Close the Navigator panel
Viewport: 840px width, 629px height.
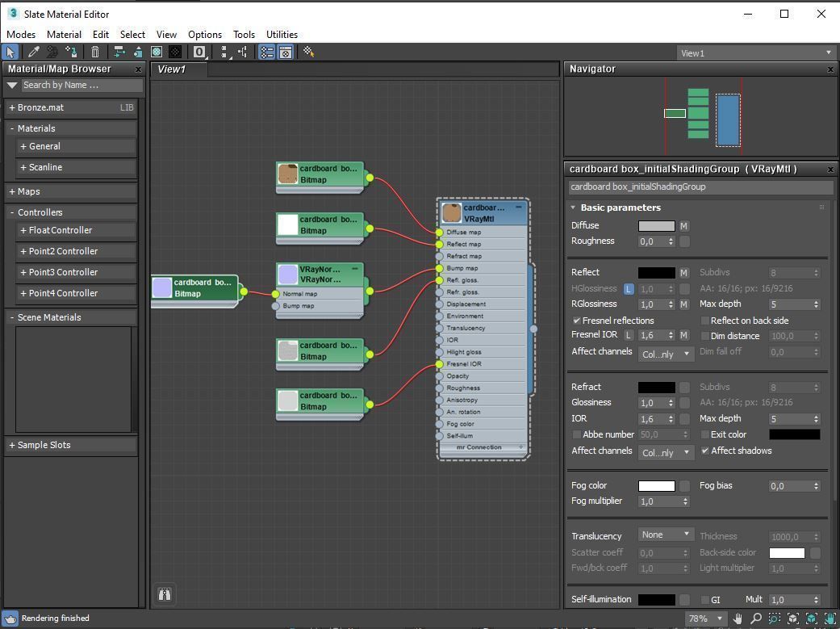pos(830,69)
